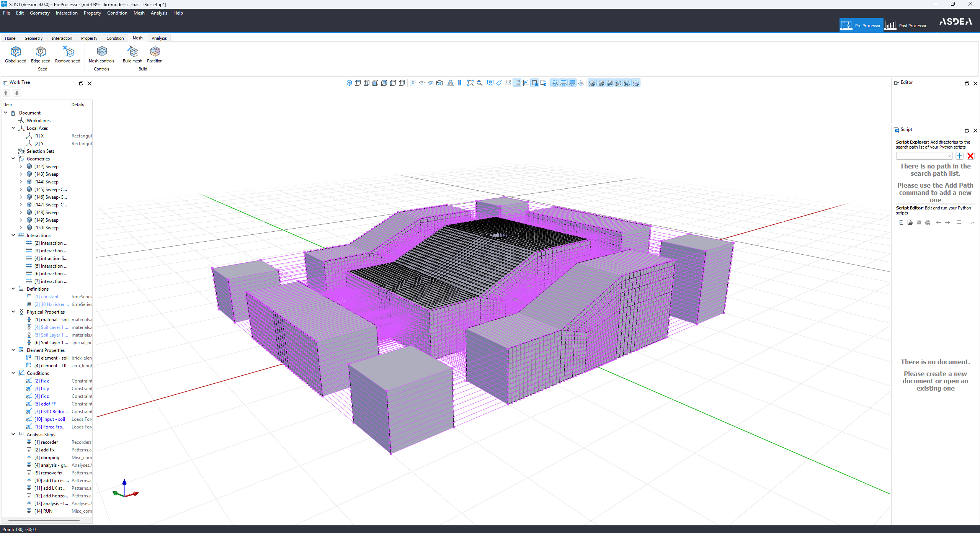The image size is (980, 533).
Task: Toggle the rectangle selection mode button
Action: click(x=535, y=83)
